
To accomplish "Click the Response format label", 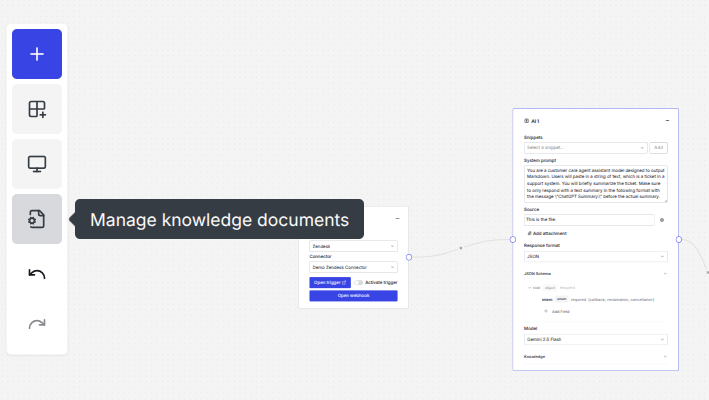I will click(542, 245).
